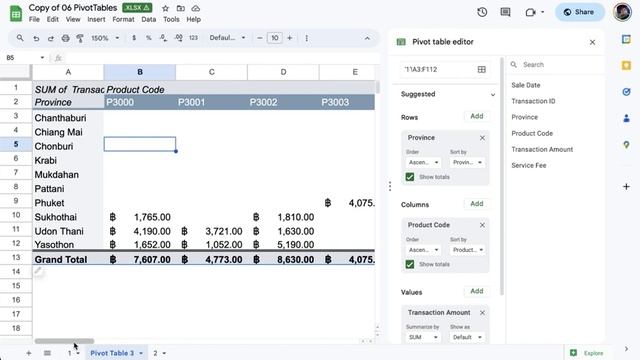
Task: Open Explore button at bottom
Action: coord(588,353)
